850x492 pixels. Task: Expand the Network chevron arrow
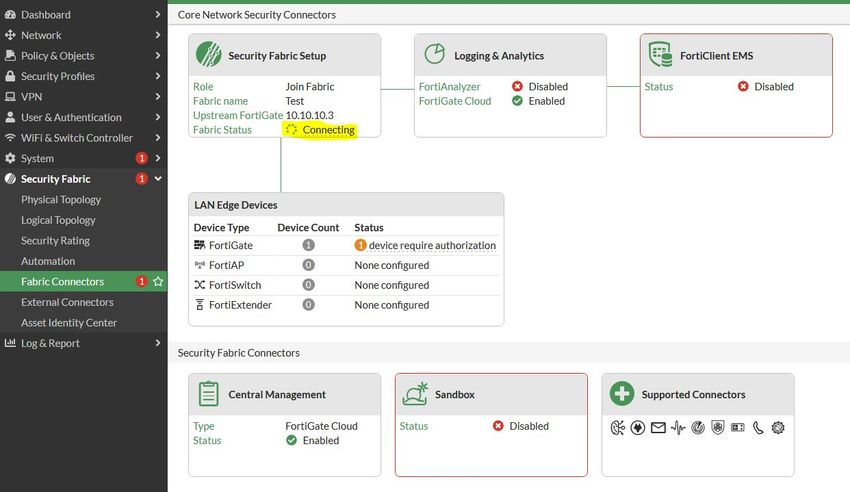[x=158, y=35]
